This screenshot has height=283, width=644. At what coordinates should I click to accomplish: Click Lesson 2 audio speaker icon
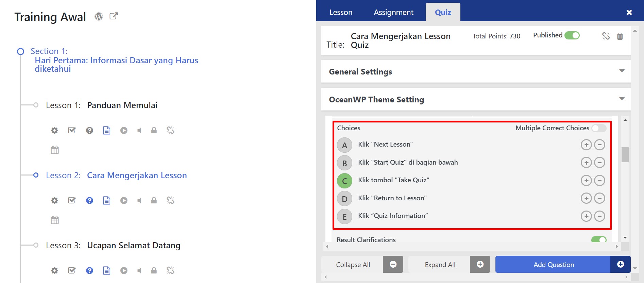(x=139, y=200)
